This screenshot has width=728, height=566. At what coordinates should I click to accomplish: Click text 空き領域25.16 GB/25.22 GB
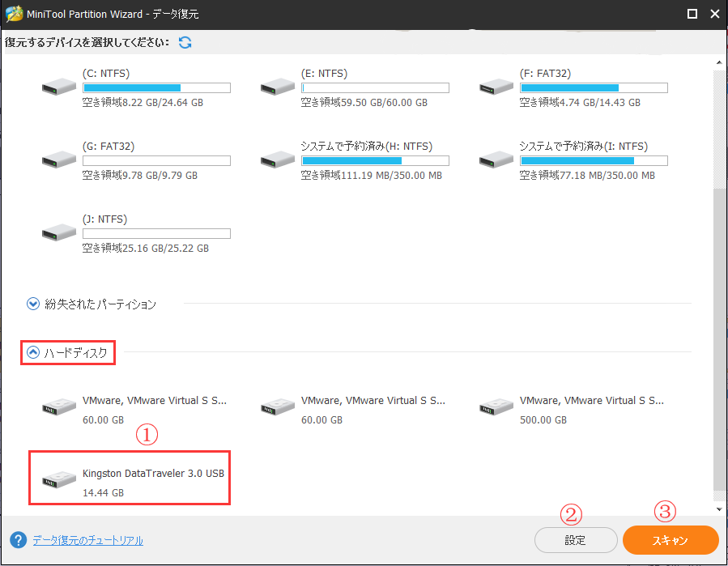tap(145, 249)
